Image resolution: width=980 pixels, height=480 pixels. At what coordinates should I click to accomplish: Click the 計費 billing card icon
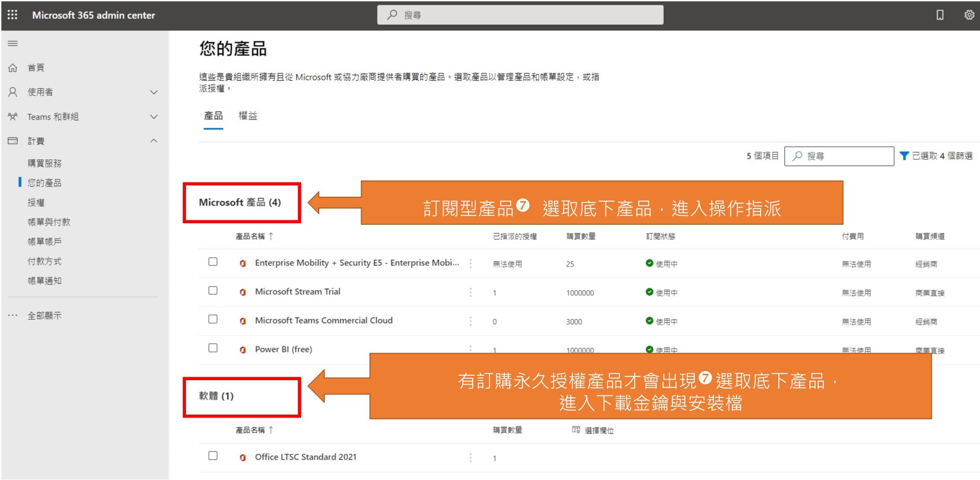[13, 141]
